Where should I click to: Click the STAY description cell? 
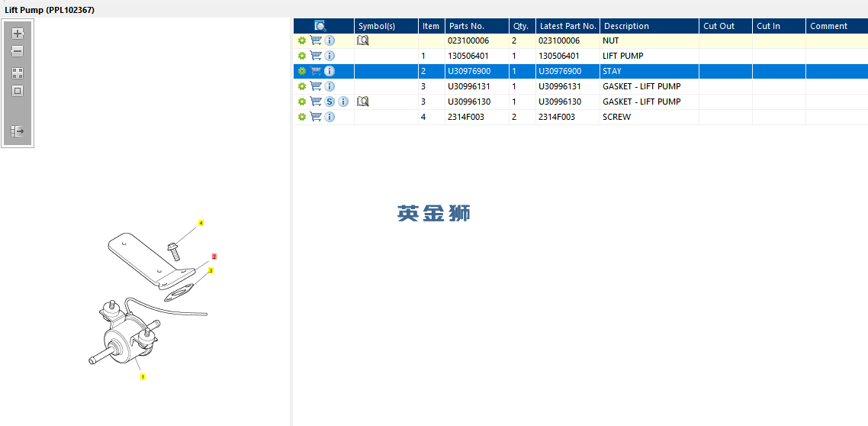(x=649, y=72)
